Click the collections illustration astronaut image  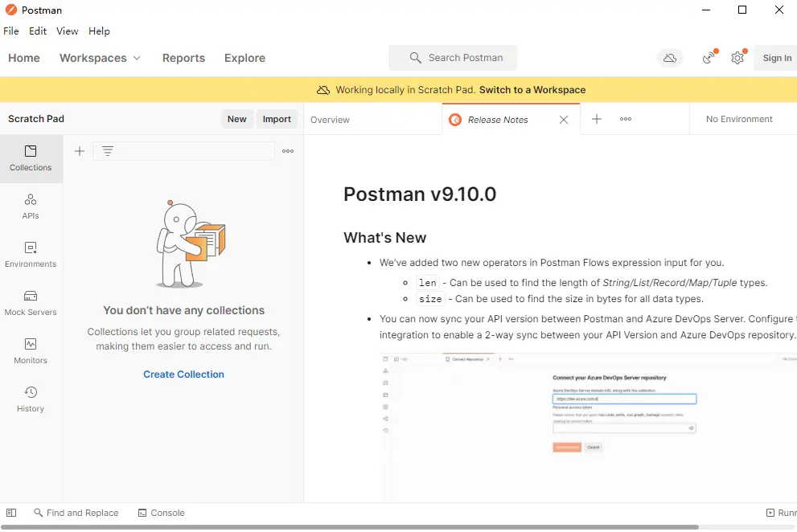[190, 243]
